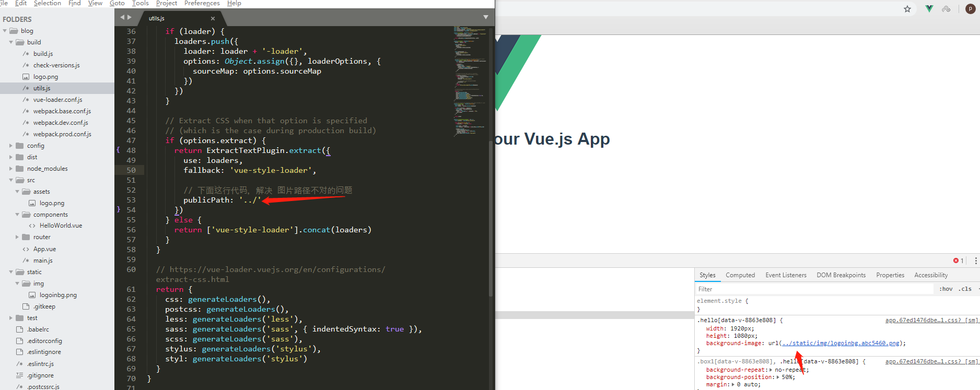The height and width of the screenshot is (390, 980).
Task: Select the Styles tab
Action: [707, 275]
